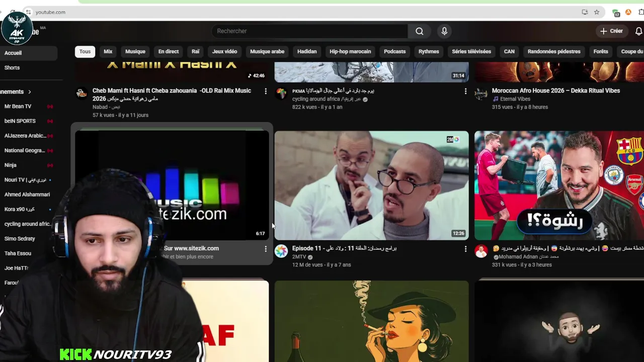Select the Forêts chip
Image resolution: width=644 pixels, height=362 pixels.
click(601, 51)
